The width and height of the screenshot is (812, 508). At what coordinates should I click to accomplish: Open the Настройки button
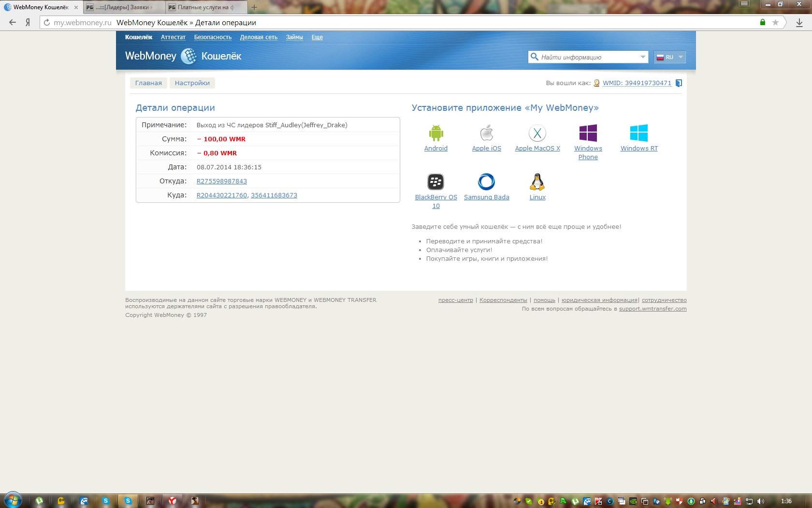click(x=192, y=83)
